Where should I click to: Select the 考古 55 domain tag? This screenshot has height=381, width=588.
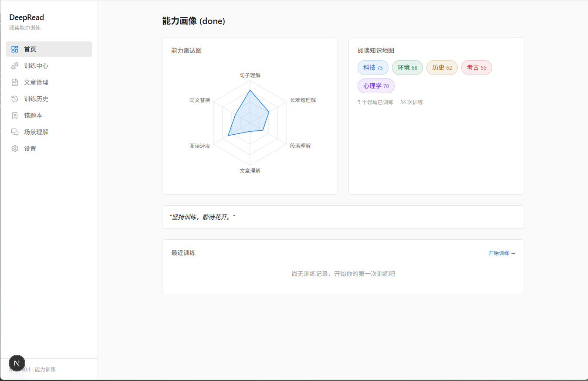click(476, 68)
